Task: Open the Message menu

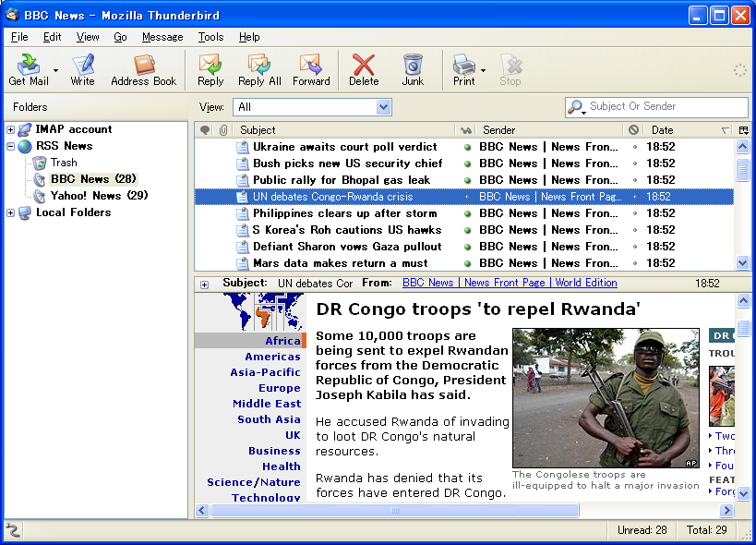Action: point(162,37)
